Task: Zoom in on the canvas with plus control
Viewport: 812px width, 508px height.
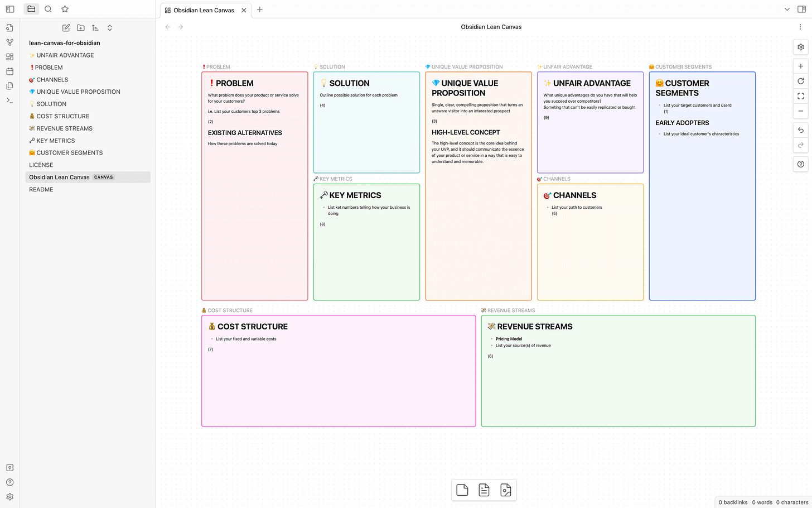Action: (800, 66)
